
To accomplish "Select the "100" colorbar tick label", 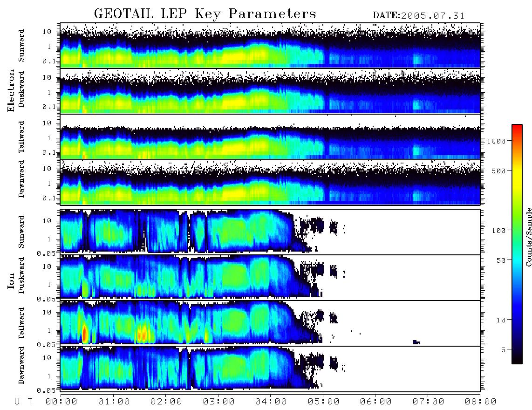I will pos(498,231).
